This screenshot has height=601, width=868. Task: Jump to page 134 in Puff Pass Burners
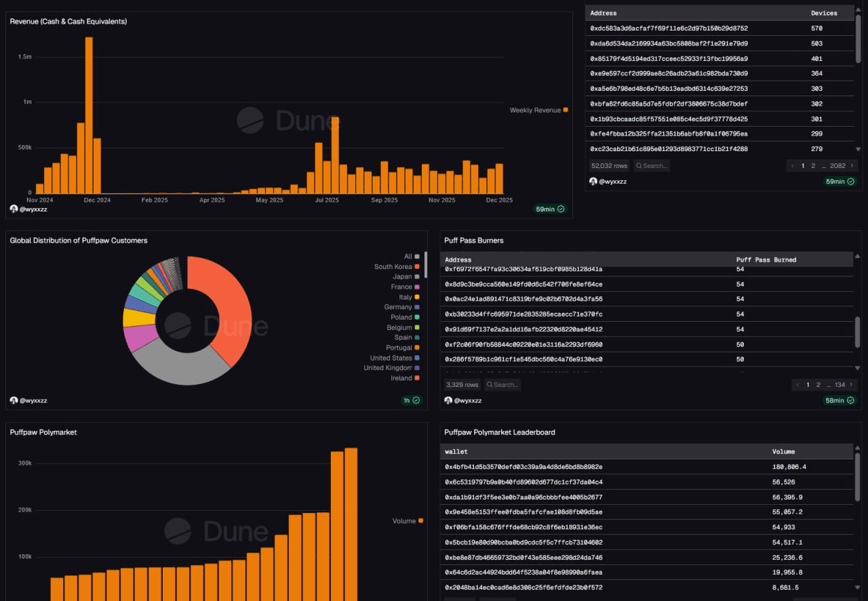[x=840, y=385]
